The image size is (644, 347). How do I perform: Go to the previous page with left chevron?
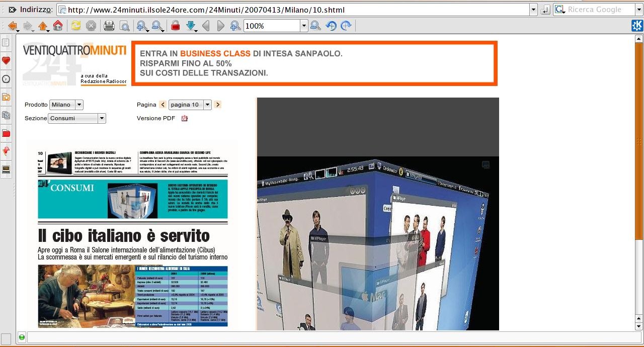[x=163, y=105]
